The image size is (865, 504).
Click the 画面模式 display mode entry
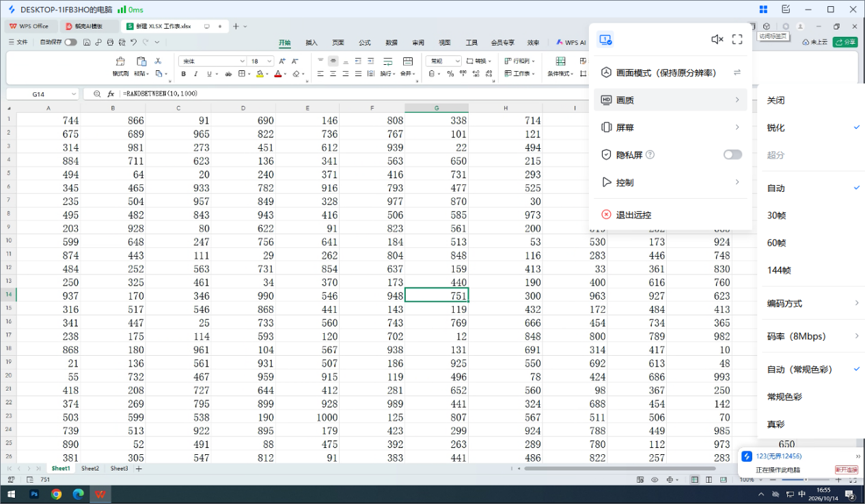coord(671,72)
